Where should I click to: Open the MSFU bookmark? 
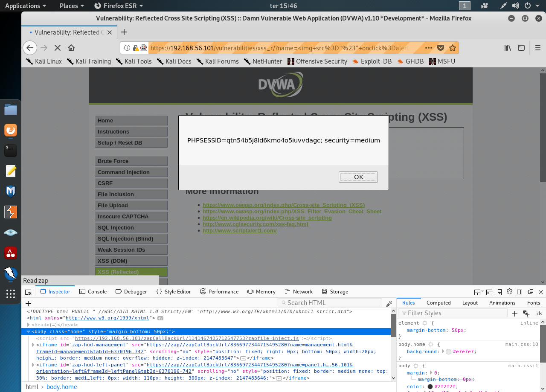(x=442, y=61)
